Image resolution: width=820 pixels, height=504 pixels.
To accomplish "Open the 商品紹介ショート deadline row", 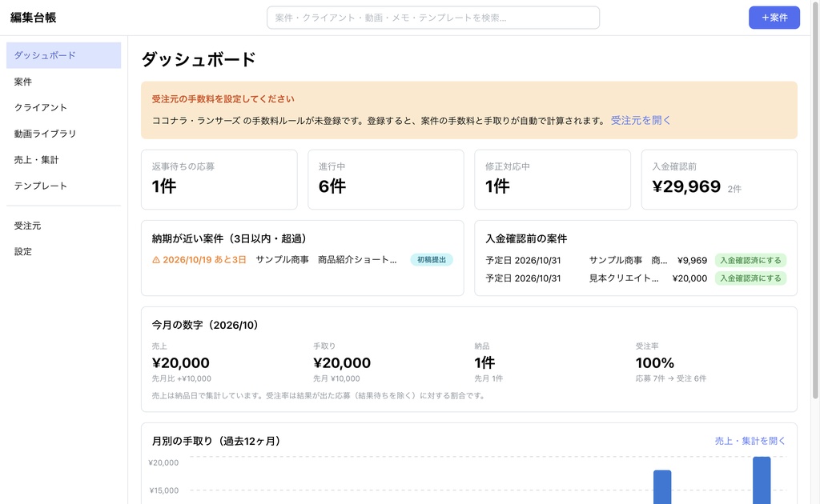I will point(302,259).
